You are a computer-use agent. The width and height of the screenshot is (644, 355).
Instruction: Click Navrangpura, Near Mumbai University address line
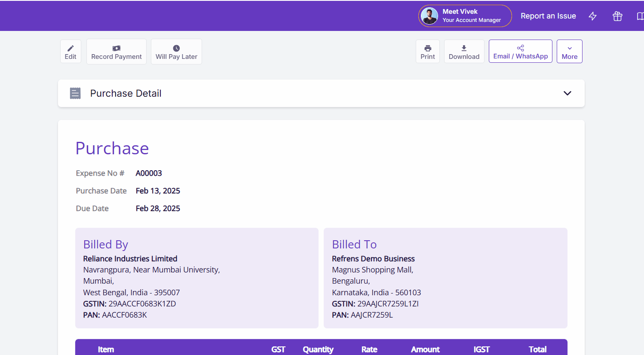[151, 270]
